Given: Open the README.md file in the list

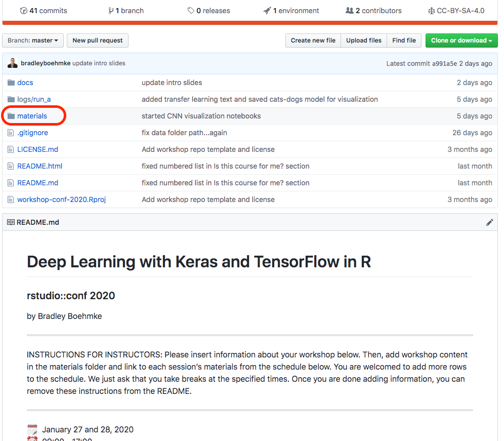Looking at the screenshot, I should click(x=37, y=183).
